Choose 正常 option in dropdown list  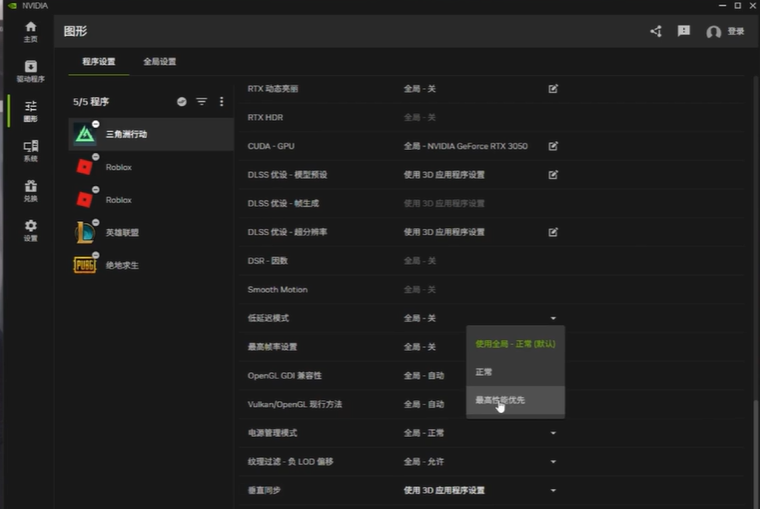click(x=515, y=372)
